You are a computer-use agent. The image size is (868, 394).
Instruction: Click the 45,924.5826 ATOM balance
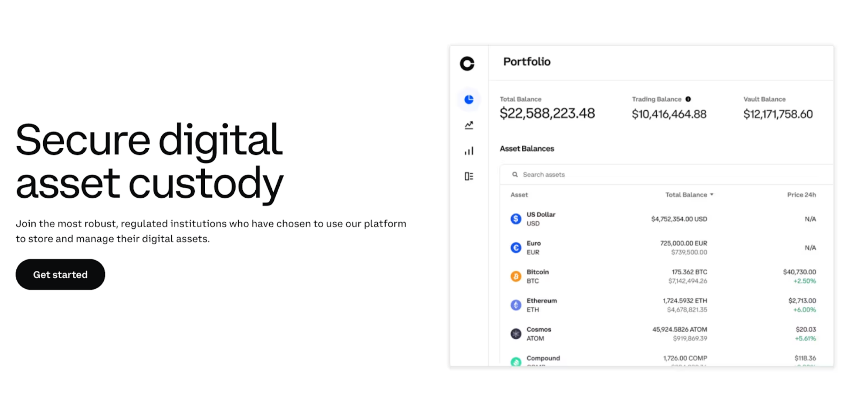click(x=680, y=329)
